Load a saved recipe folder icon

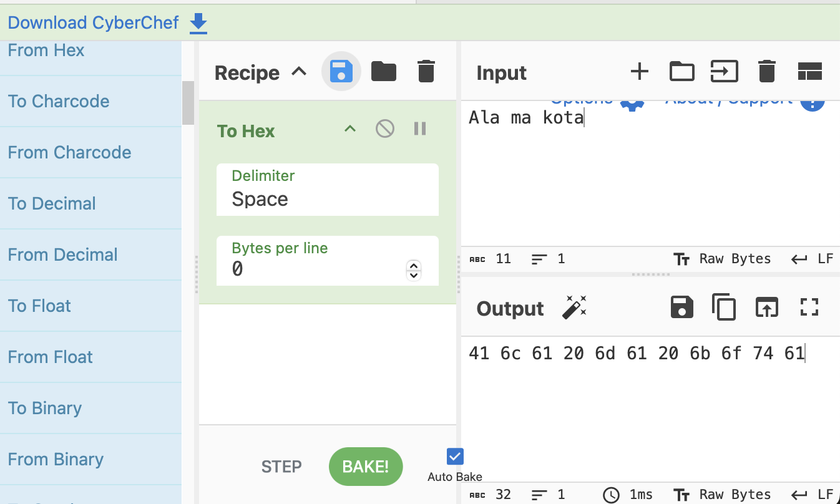(383, 72)
